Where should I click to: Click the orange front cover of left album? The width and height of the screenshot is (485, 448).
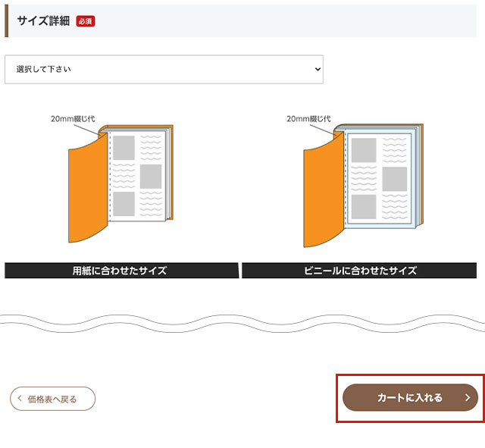coord(85,190)
